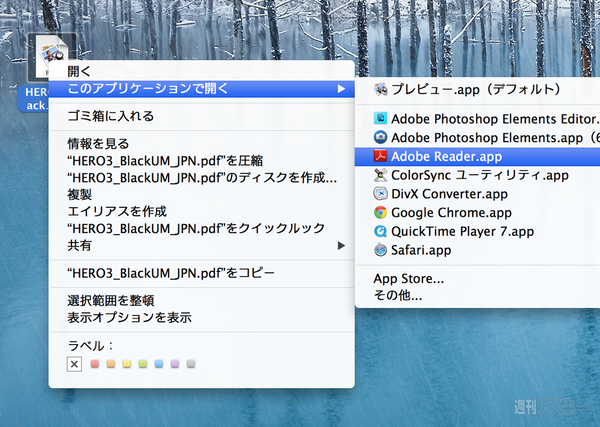Choose 表示オプションを表示
Image resolution: width=600 pixels, height=427 pixels.
pos(202,318)
